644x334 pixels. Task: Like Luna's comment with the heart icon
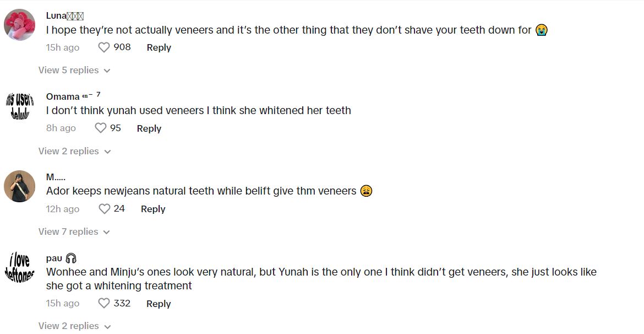104,47
